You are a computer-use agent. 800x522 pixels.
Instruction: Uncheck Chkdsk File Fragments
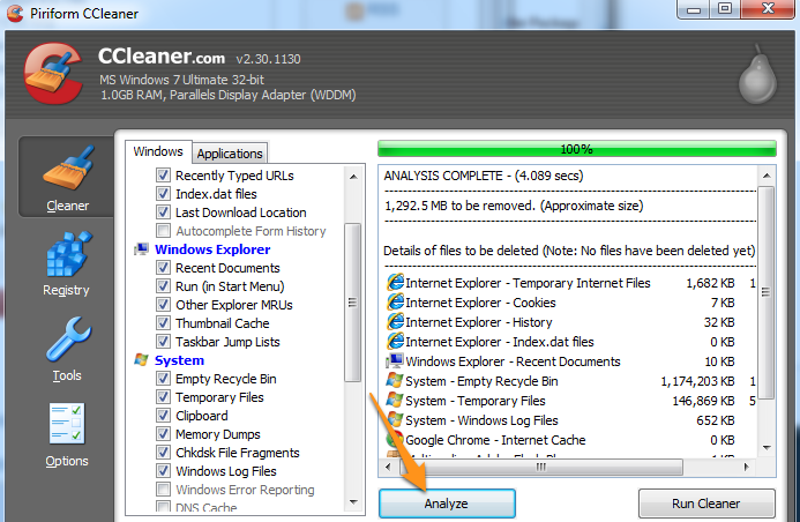click(x=163, y=452)
